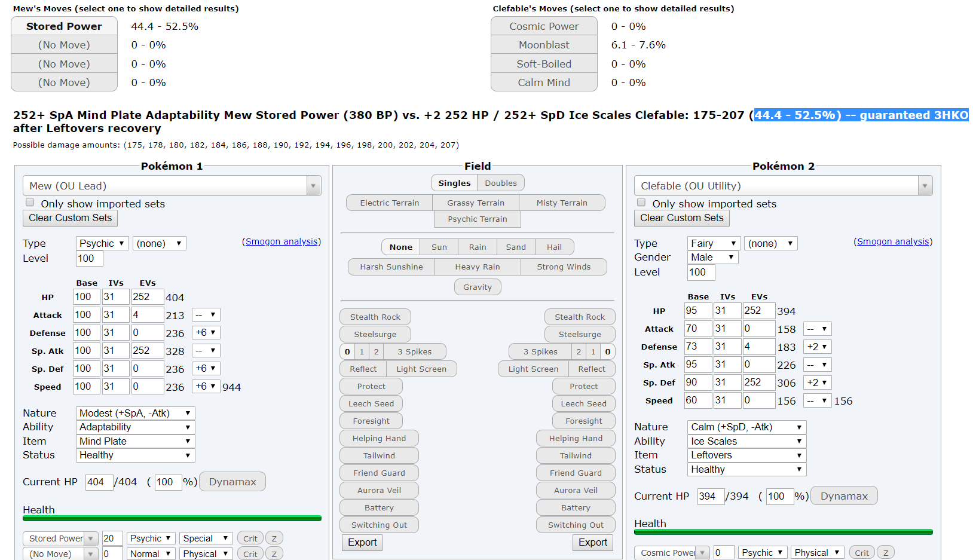Edit Mew's Sp. Atk EVs field
The image size is (973, 560).
pos(148,350)
